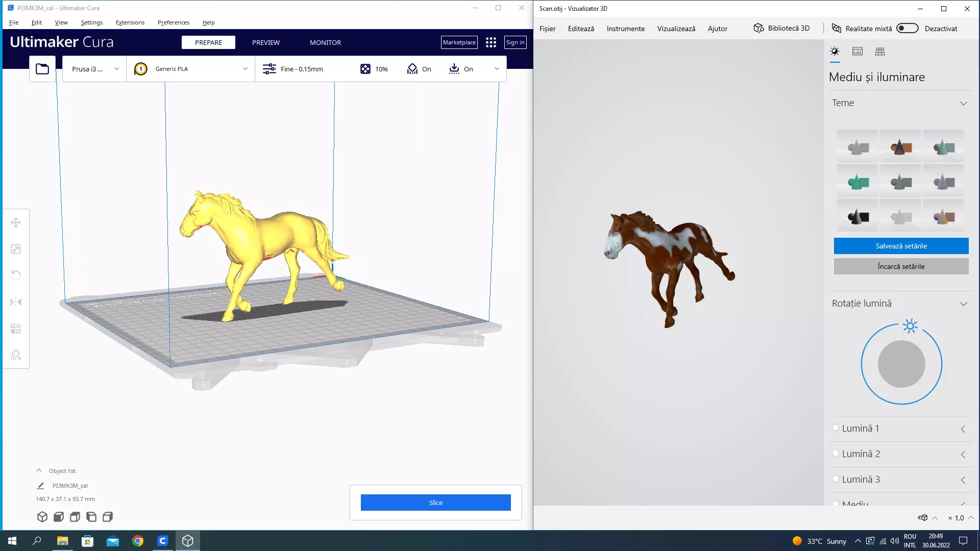
Task: Click the sun handle on light rotation dial
Action: click(x=910, y=326)
